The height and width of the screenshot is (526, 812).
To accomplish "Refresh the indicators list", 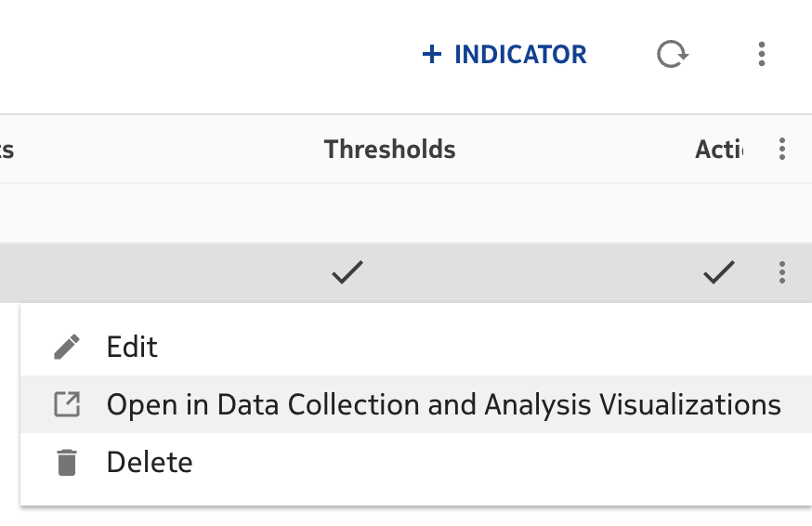I will 672,55.
